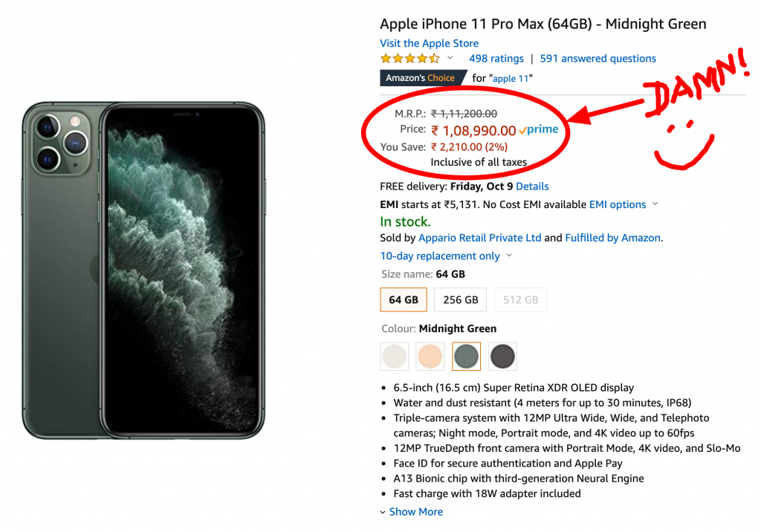Image resolution: width=761 pixels, height=532 pixels.
Task: Open the rating breakdown dropdown arrow
Action: [x=450, y=59]
